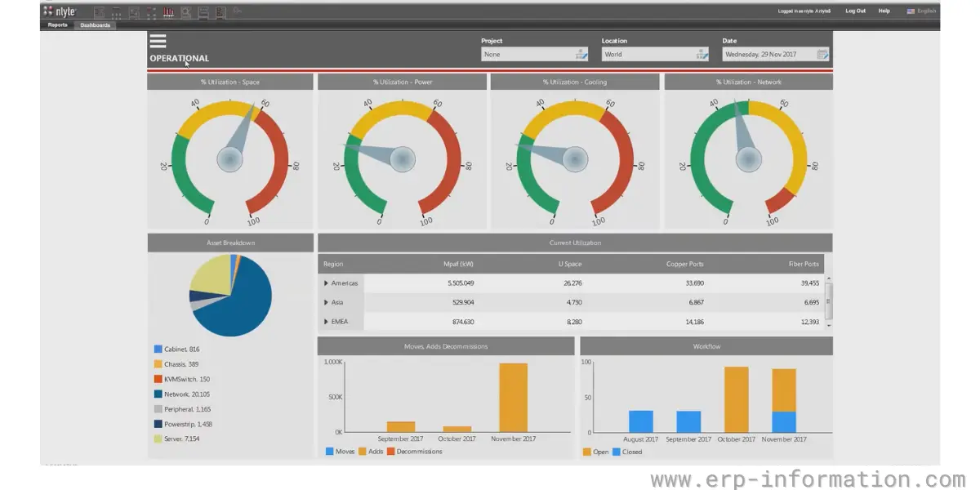Click the Cooling utilization gauge needle hub
Viewport: 980px width, 490px height.
coord(576,158)
